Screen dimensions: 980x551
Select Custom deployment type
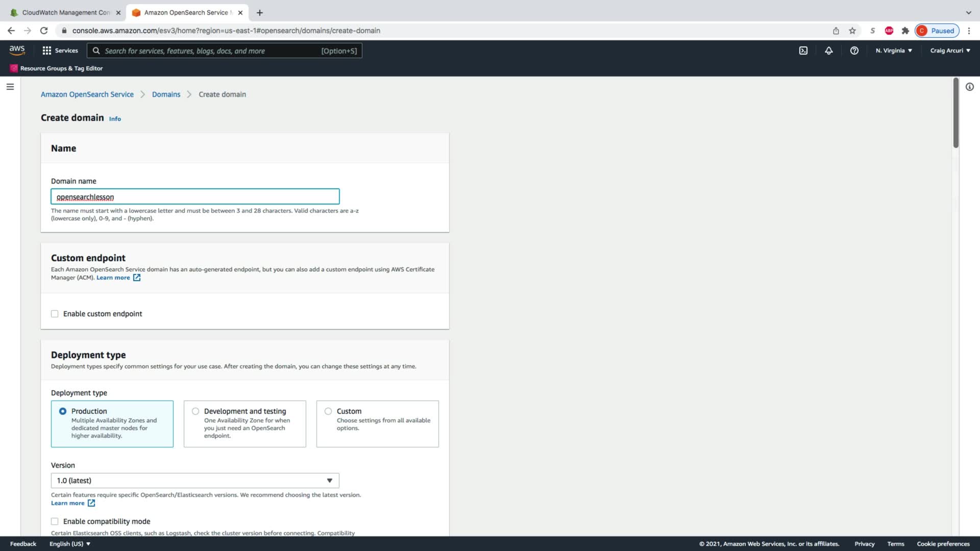pyautogui.click(x=328, y=411)
